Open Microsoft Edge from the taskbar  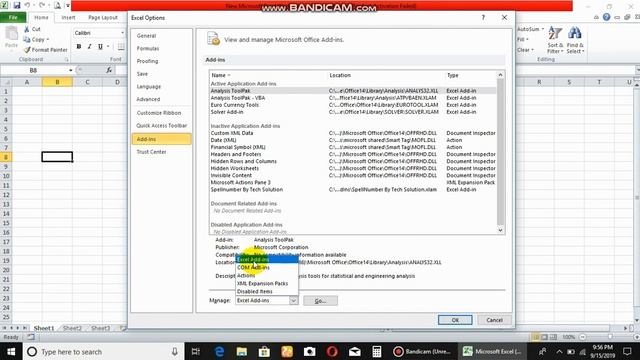pos(219,351)
